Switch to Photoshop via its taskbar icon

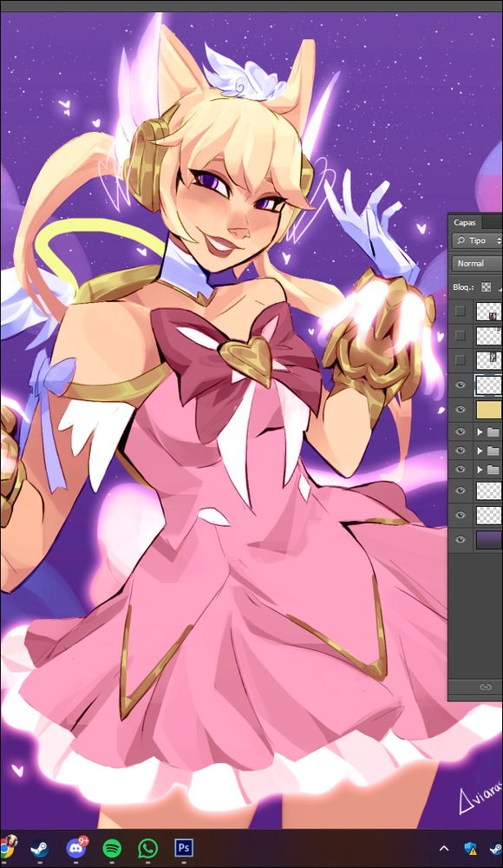(184, 847)
